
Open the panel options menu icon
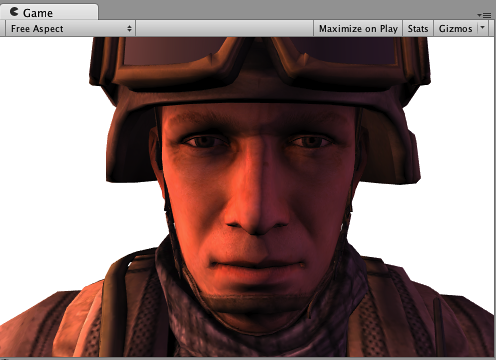(484, 15)
